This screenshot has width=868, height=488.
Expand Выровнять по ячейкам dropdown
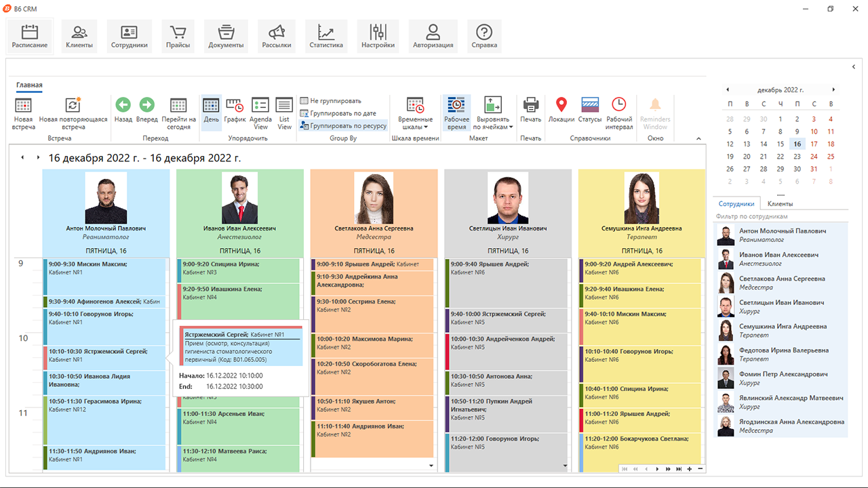click(x=493, y=113)
